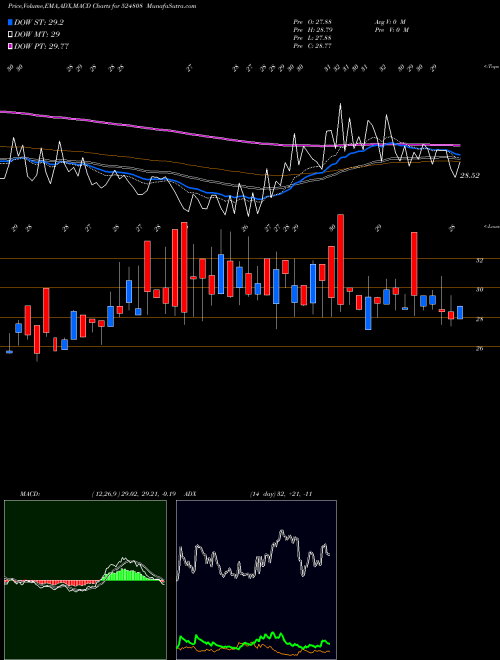
Task: Click the 'Pre C: 28.77' value
Action: click(312, 46)
